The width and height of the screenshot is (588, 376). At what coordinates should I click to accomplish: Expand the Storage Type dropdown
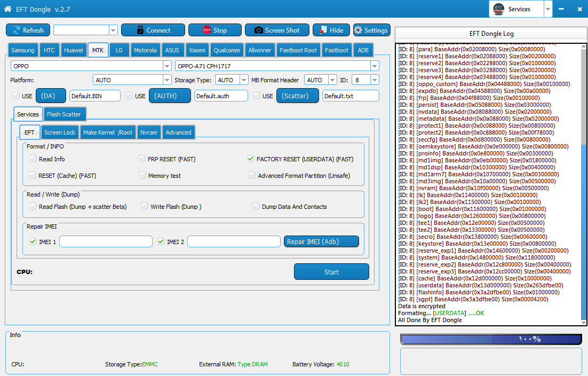click(x=244, y=80)
